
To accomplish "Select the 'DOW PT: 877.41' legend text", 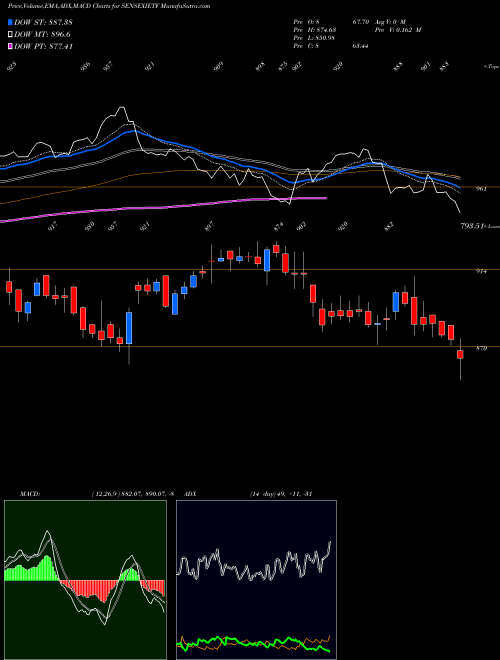I will (x=44, y=46).
